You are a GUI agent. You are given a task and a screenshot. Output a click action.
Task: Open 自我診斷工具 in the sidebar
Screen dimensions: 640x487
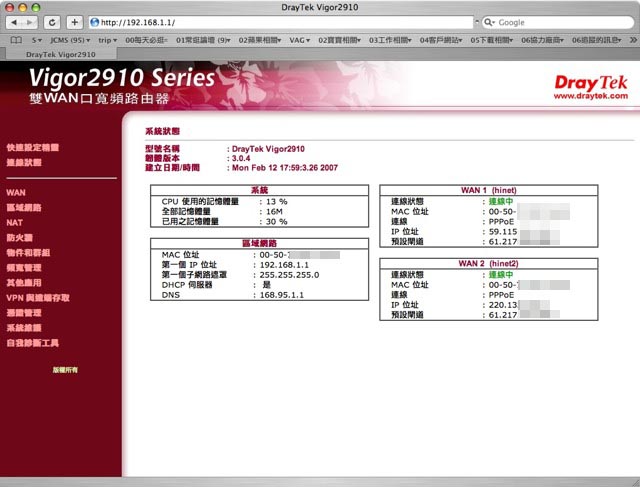tap(33, 343)
